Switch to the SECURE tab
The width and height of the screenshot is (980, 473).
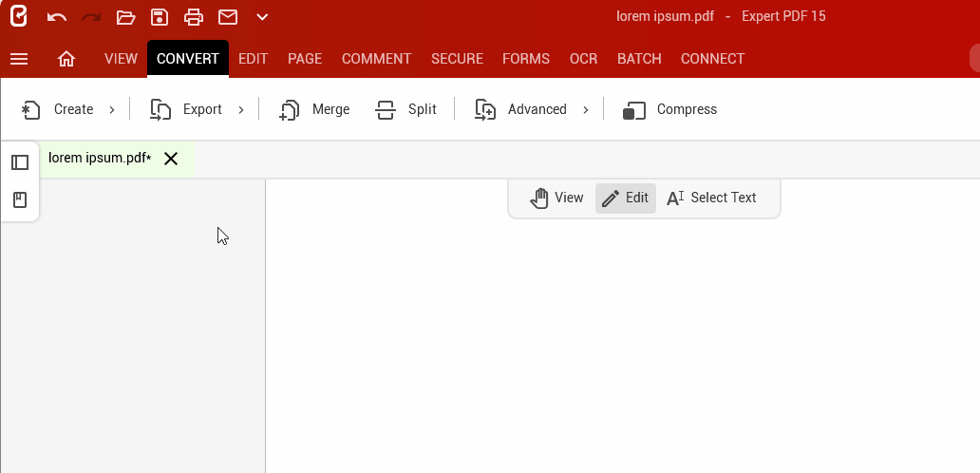(457, 59)
